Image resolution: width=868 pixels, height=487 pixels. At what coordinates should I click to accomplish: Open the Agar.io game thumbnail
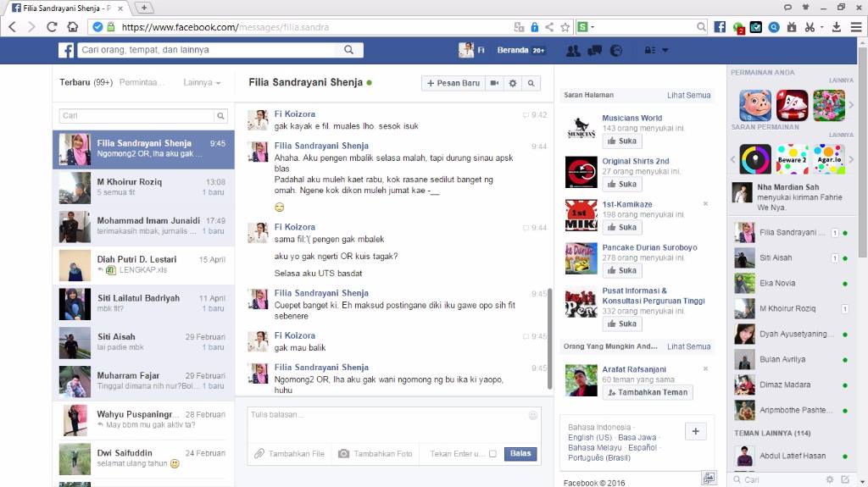point(829,159)
